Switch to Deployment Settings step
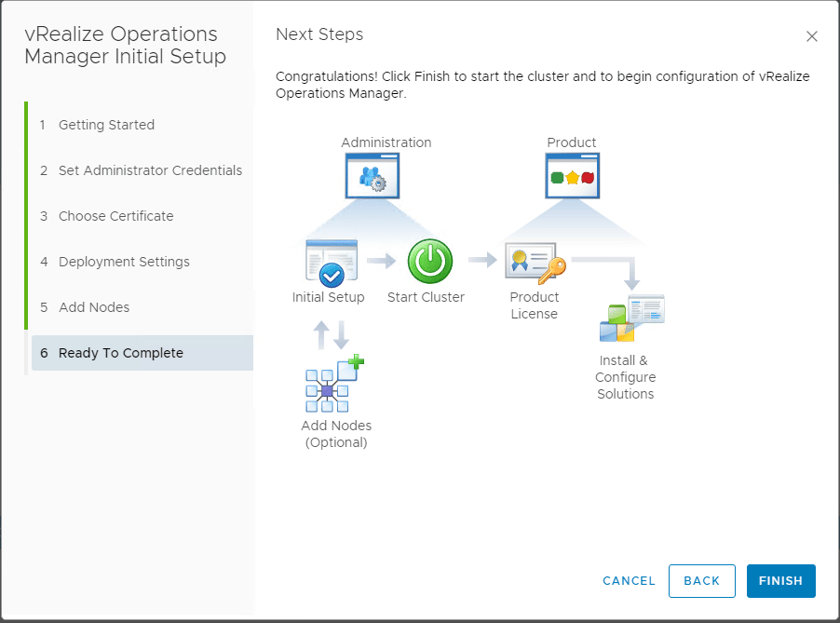This screenshot has height=623, width=840. coord(124,262)
